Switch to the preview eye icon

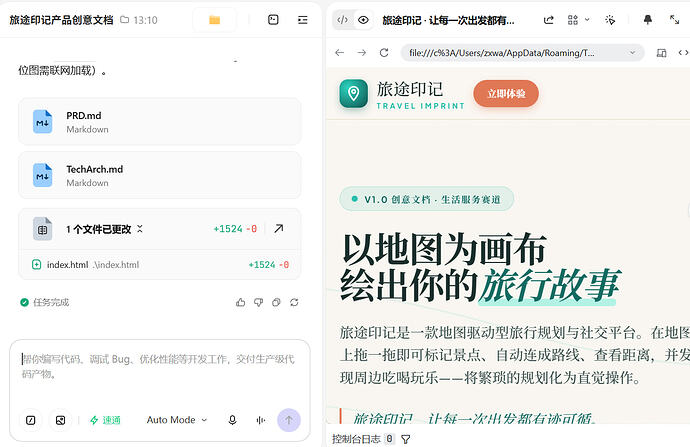pos(363,20)
